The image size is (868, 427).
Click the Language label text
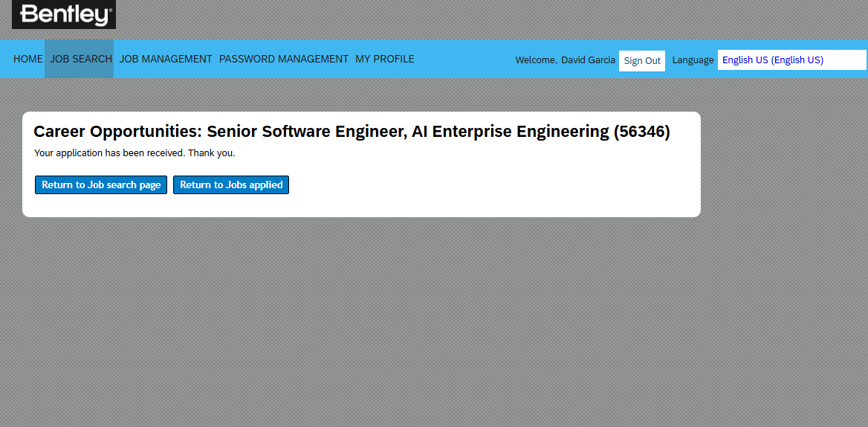[x=693, y=60]
